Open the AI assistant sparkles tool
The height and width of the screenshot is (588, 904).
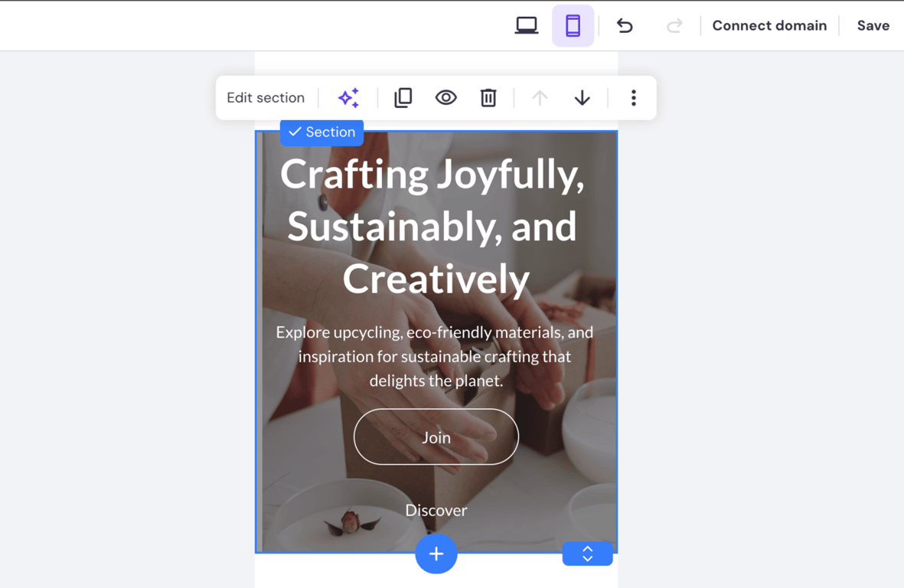(x=348, y=97)
